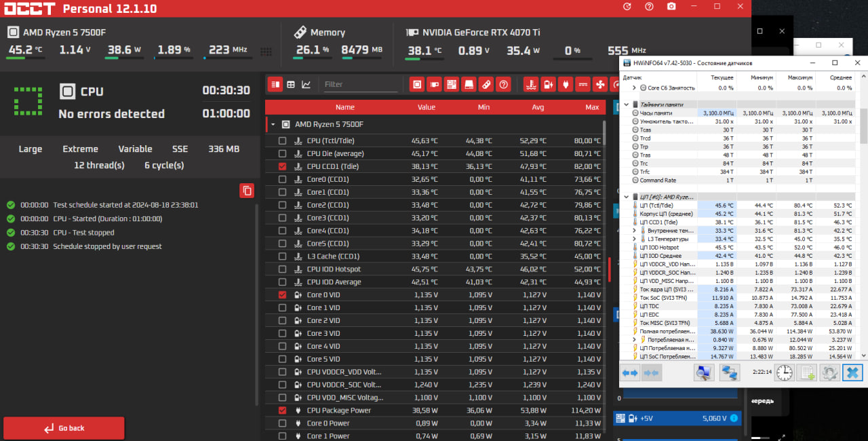
Task: Open HWiNFO sensor settings gear
Action: [829, 372]
